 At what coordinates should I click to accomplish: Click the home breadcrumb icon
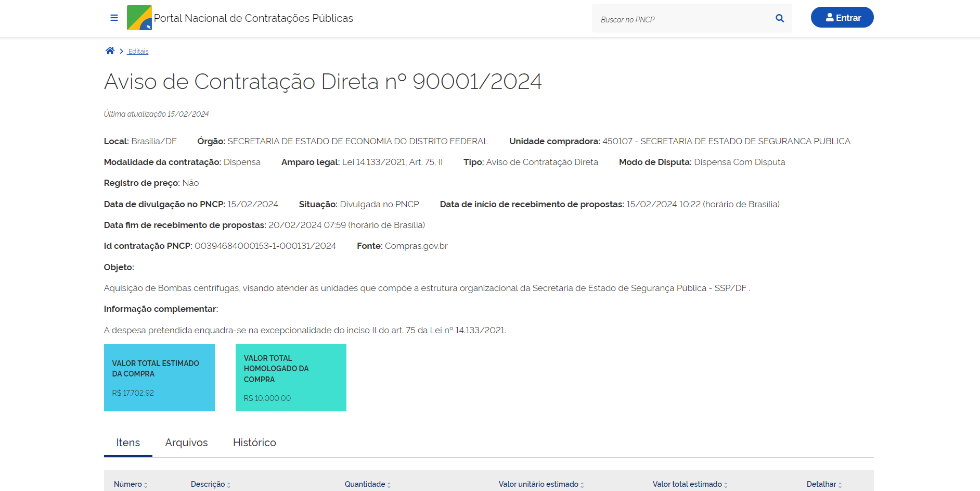pos(110,51)
